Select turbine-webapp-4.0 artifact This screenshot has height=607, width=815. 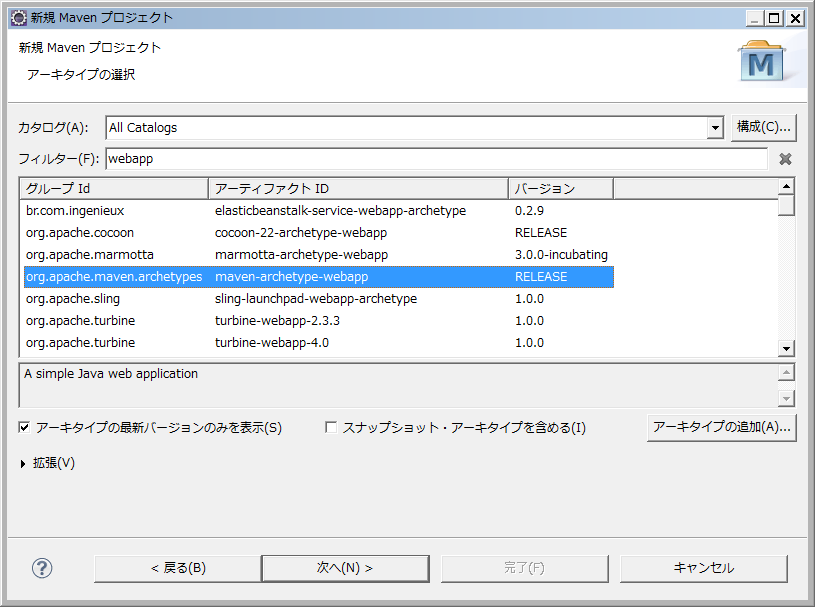[272, 343]
